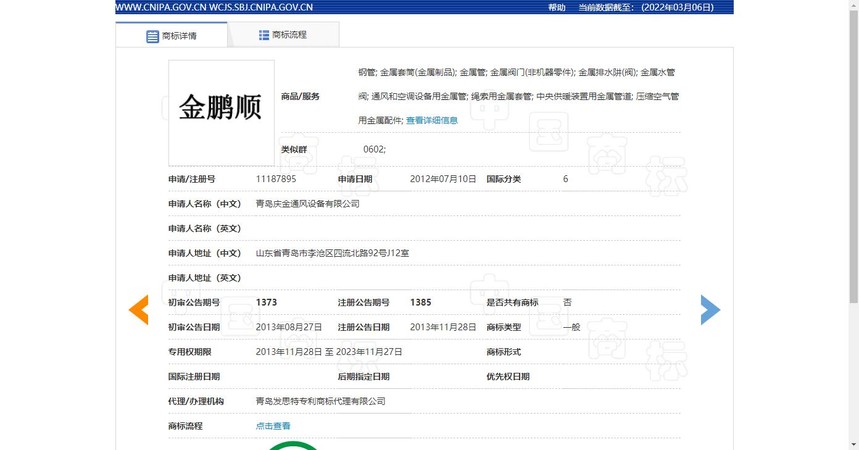Image resolution: width=859 pixels, height=450 pixels.
Task: Click the 商品/服务 label
Action: coord(300,96)
